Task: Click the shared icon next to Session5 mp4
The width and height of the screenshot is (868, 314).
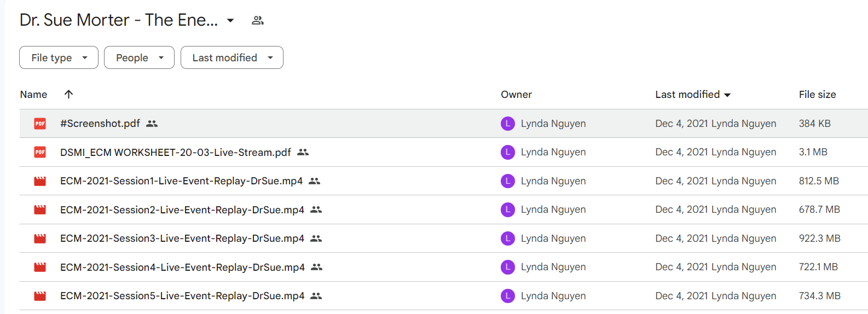Action: (x=316, y=296)
